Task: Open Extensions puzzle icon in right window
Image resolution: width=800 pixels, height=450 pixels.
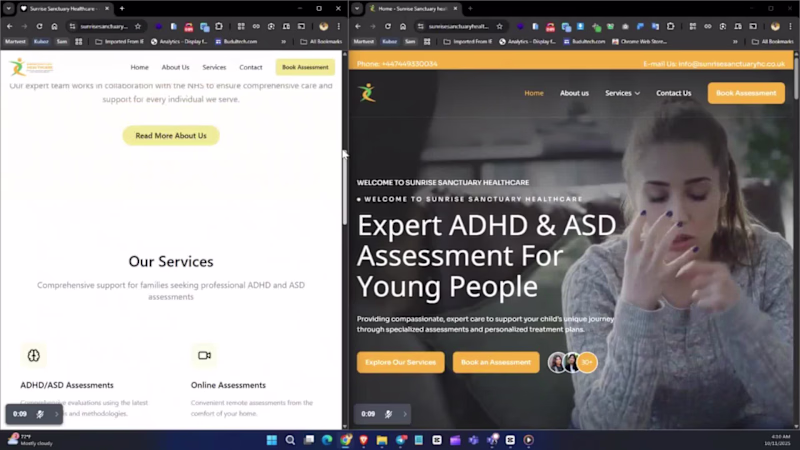Action: click(x=670, y=27)
